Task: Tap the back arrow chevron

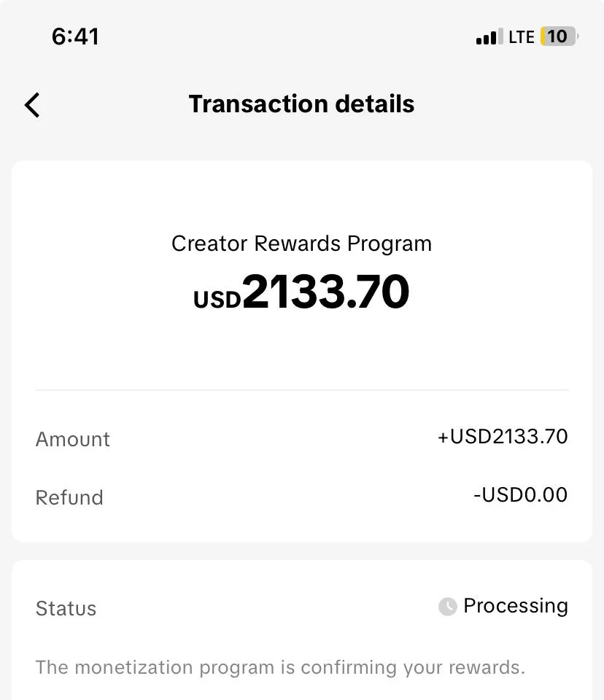Action: pos(32,105)
